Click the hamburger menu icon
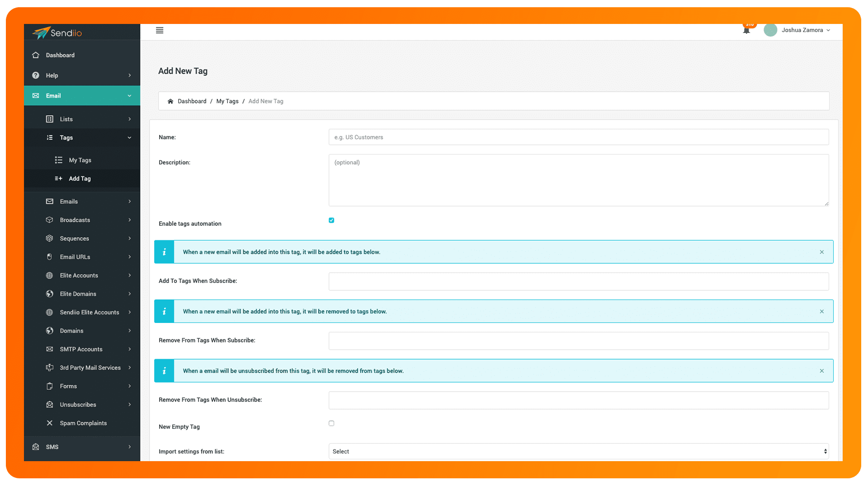Screen dimensions: 868x486 [160, 30]
